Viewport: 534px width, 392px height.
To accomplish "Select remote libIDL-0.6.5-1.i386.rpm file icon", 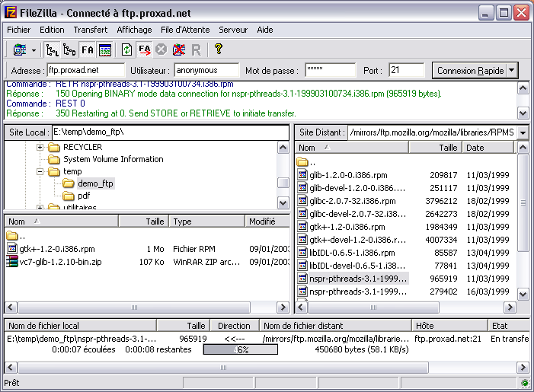I will pos(302,253).
